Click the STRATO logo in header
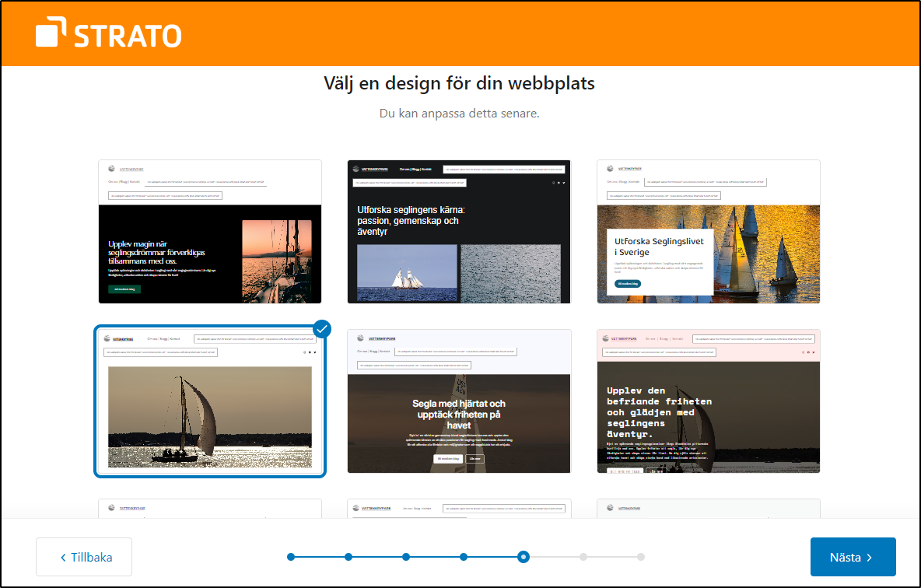Viewport: 921px width, 588px height. tap(108, 35)
